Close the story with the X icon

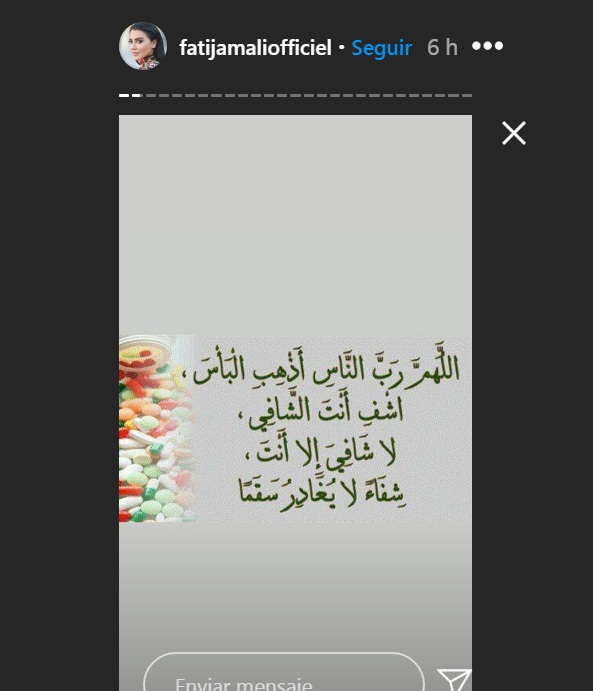coord(514,133)
